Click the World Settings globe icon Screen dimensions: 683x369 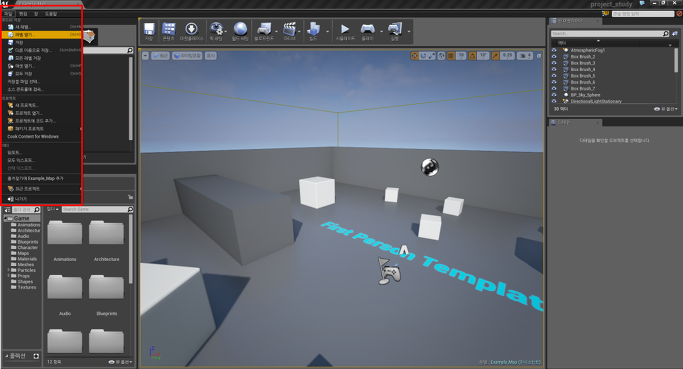point(240,29)
